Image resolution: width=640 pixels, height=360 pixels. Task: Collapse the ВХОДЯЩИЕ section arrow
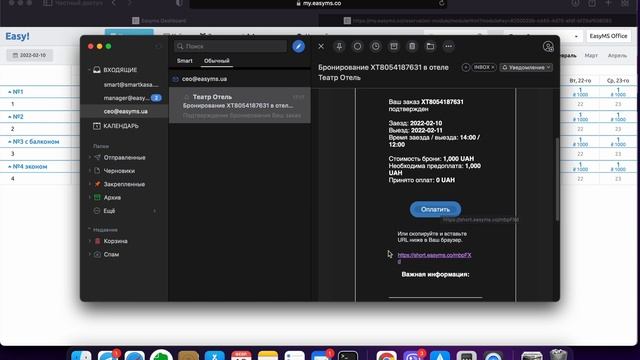point(89,70)
